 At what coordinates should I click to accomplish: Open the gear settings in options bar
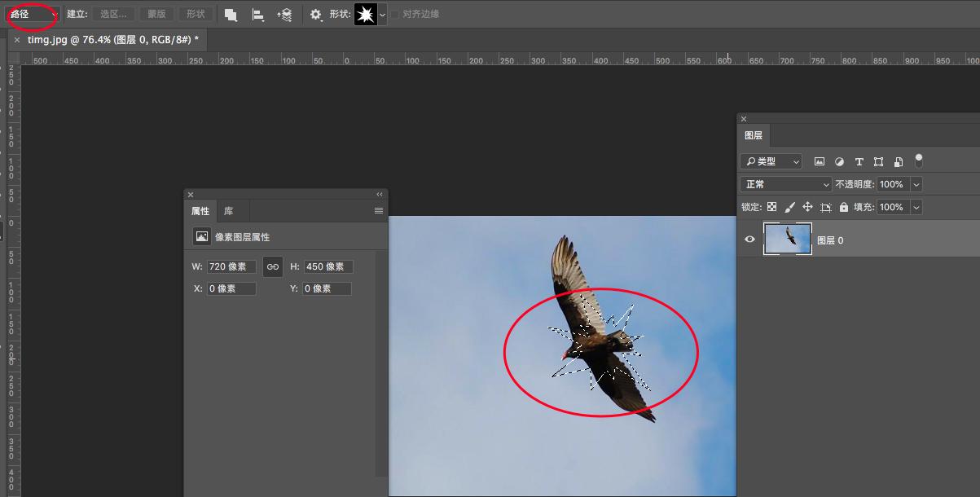(316, 15)
